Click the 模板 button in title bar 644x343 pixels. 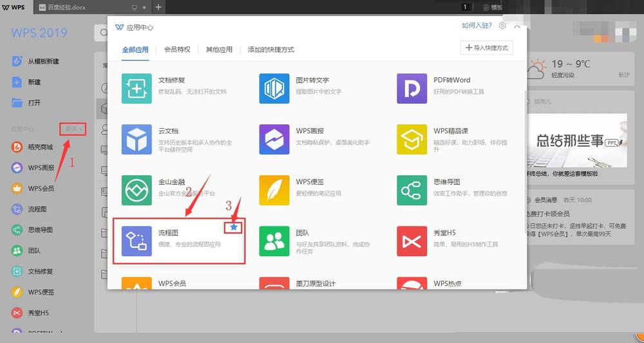(493, 7)
